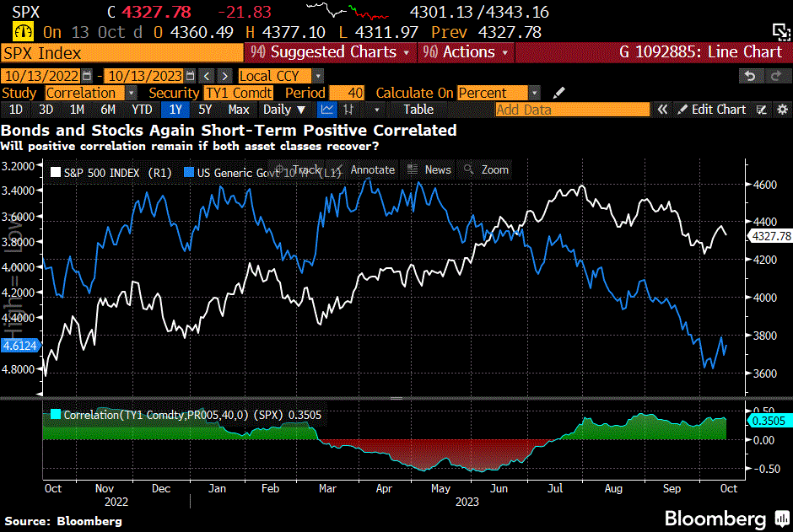
Task: Click the G 1092885: Line Chart title
Action: [700, 52]
